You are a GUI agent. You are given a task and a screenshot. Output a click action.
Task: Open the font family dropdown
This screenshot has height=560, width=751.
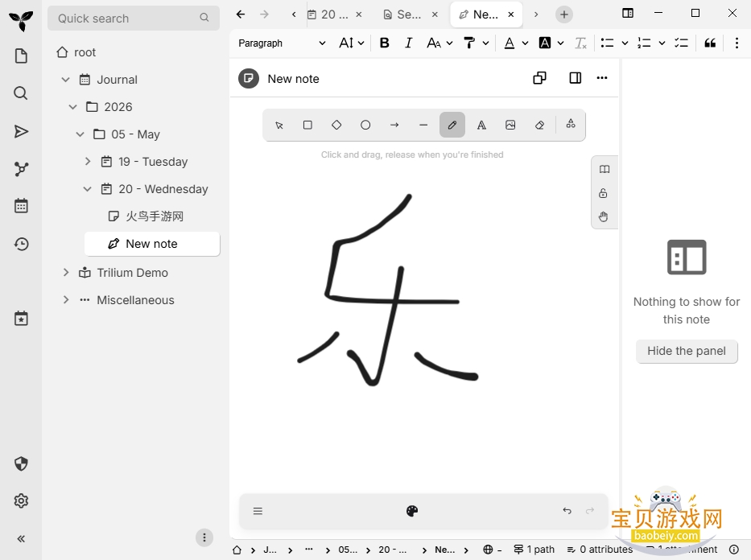(x=439, y=43)
